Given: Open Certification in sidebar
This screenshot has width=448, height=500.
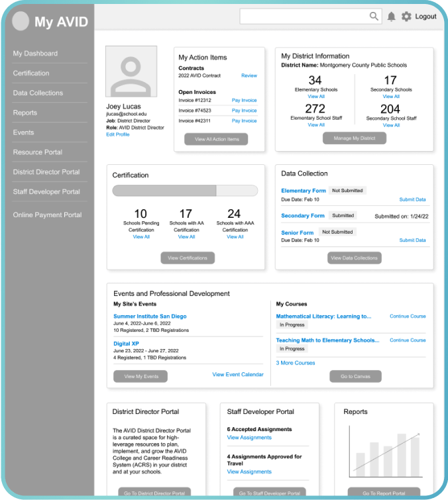Looking at the screenshot, I should click(x=31, y=73).
